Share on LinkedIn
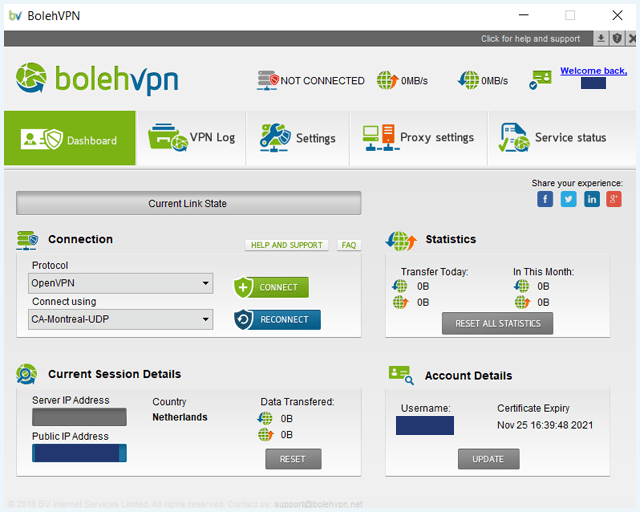Viewport: 640px width, 512px height. point(592,199)
